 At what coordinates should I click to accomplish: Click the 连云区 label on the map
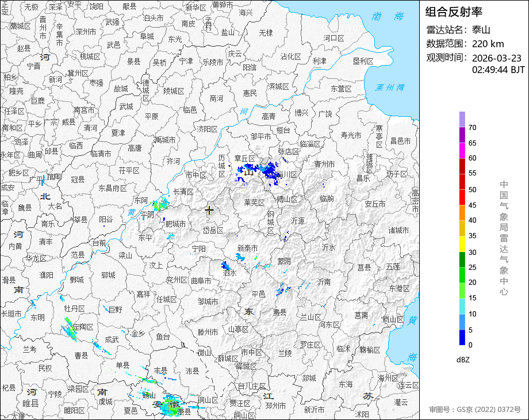click(408, 385)
